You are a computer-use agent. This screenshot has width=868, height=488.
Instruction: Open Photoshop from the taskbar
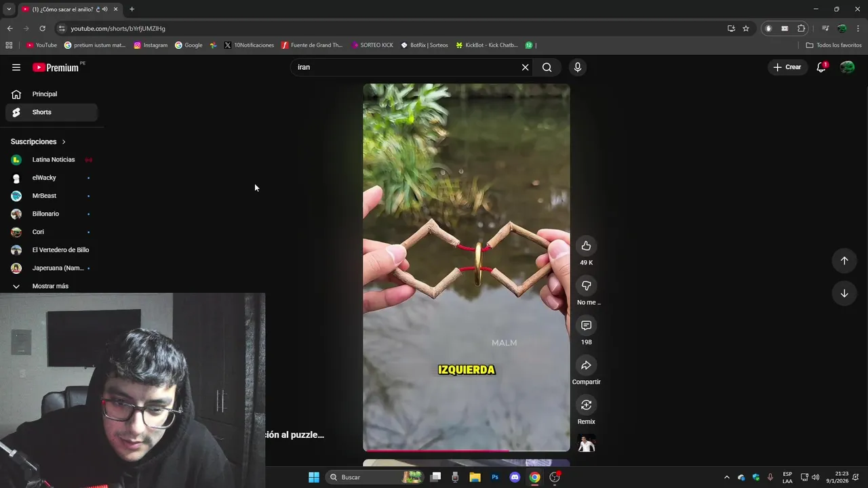point(495,477)
